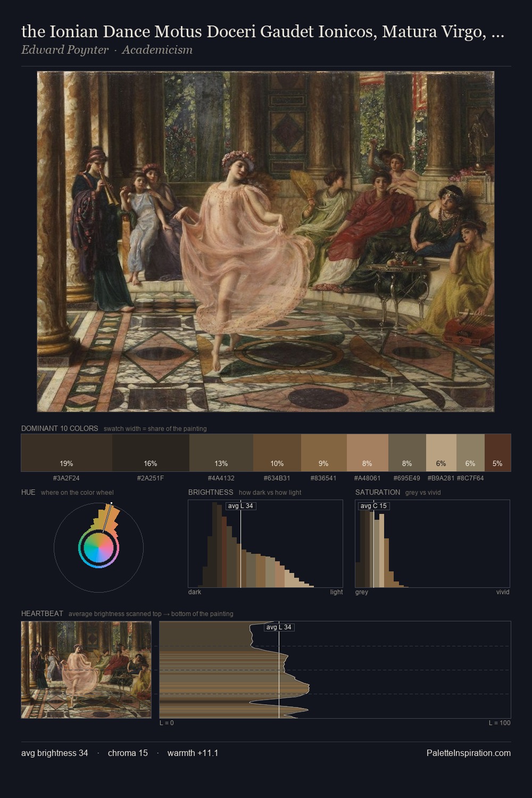Click the dark brown 5% swatch
The image size is (532, 798).
(497, 453)
